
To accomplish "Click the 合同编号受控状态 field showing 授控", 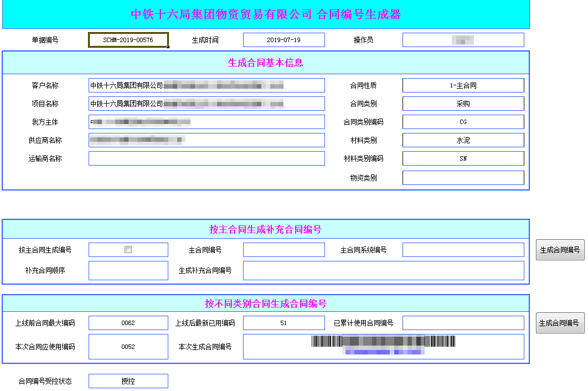I will tap(128, 381).
